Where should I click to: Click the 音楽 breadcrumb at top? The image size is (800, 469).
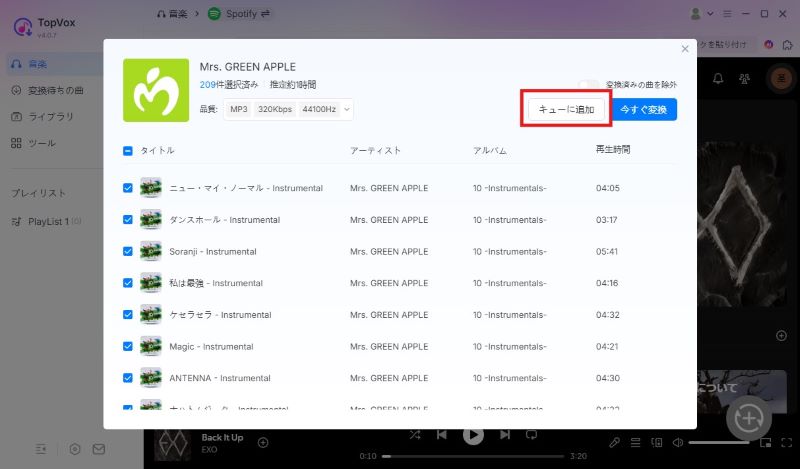click(x=172, y=14)
